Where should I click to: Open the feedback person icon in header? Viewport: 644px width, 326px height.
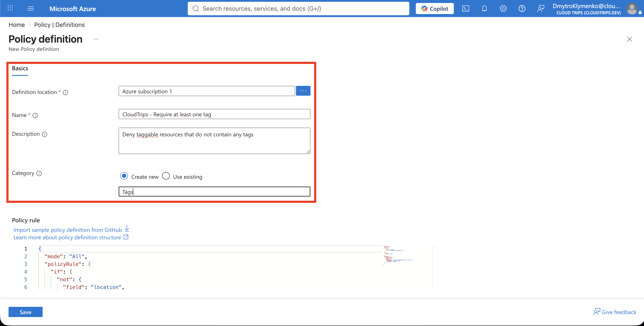pyautogui.click(x=541, y=9)
